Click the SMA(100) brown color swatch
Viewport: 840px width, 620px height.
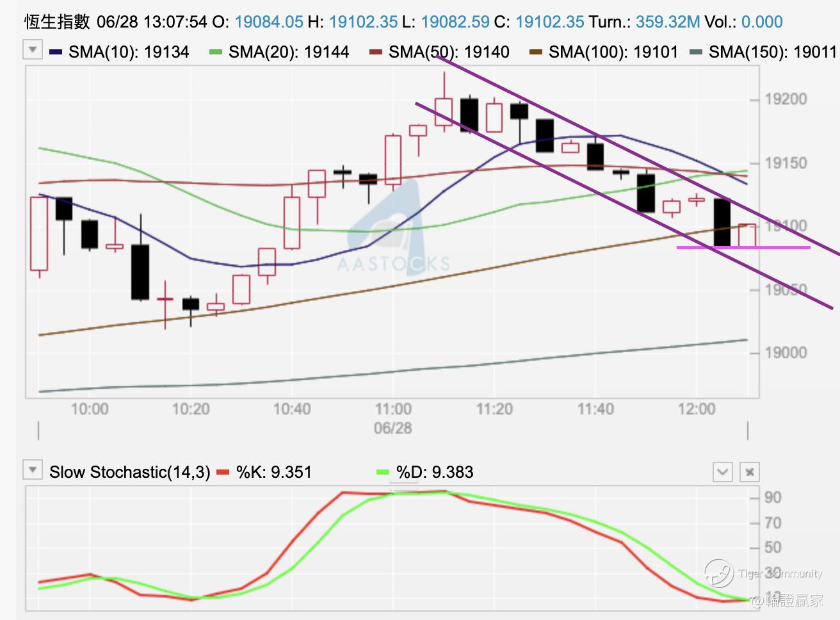[536, 52]
